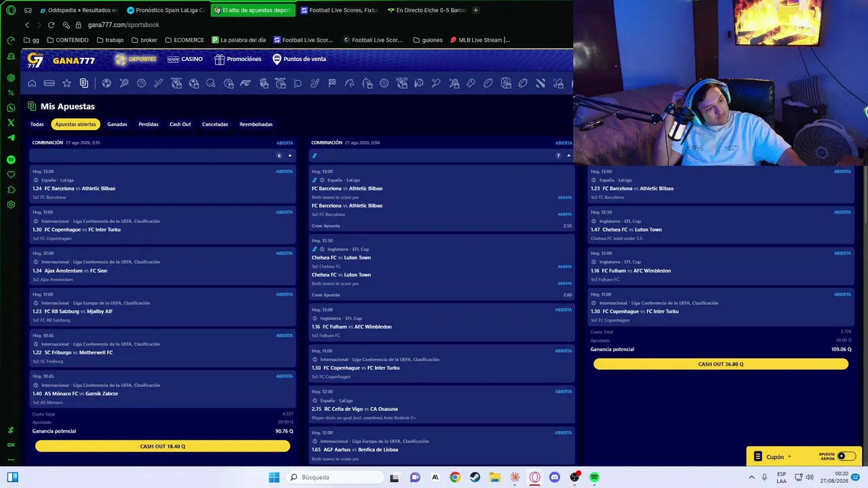The height and width of the screenshot is (488, 868).
Task: Select the tennis racket sport icon
Action: pos(124,83)
